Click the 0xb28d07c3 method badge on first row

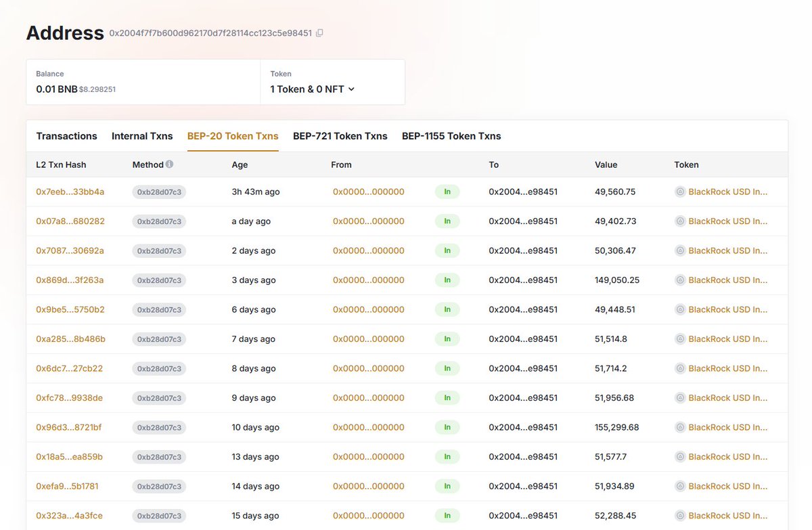click(x=160, y=192)
